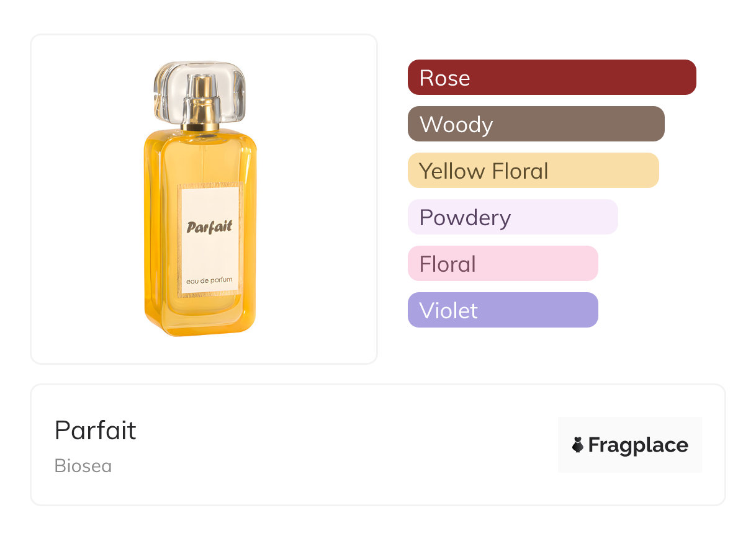Click the Fragplace perfume bottle logo icon
The height and width of the screenshot is (536, 756).
click(x=578, y=445)
